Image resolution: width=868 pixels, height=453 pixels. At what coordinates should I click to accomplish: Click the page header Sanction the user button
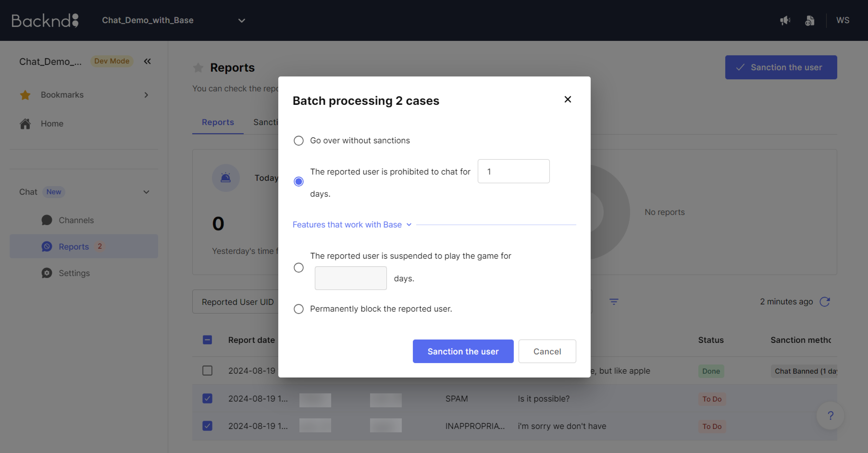[x=781, y=67]
